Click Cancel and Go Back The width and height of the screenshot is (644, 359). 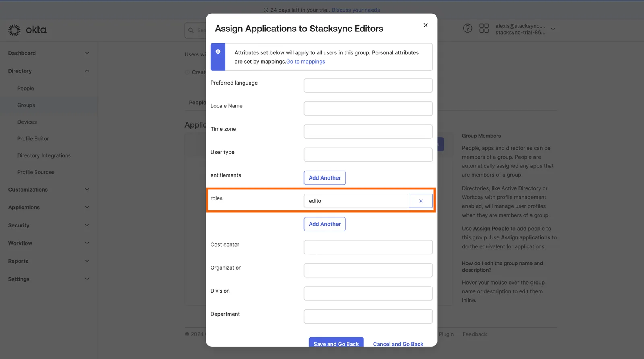coord(398,344)
